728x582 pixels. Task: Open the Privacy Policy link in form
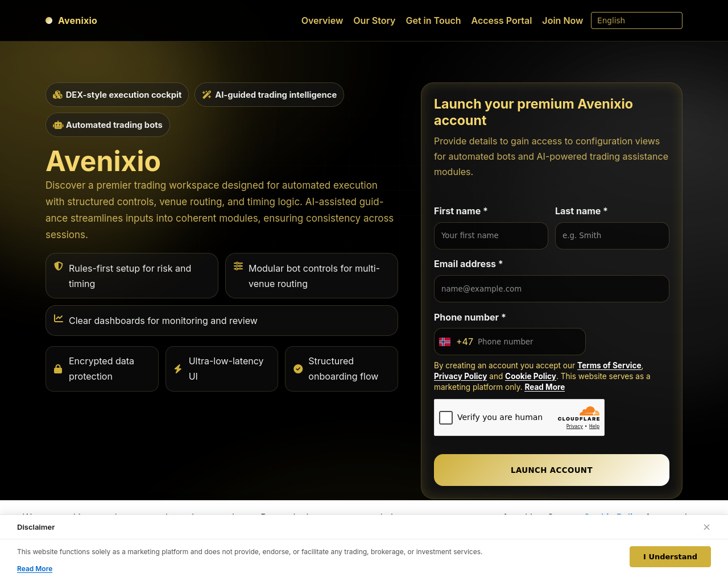tap(460, 376)
